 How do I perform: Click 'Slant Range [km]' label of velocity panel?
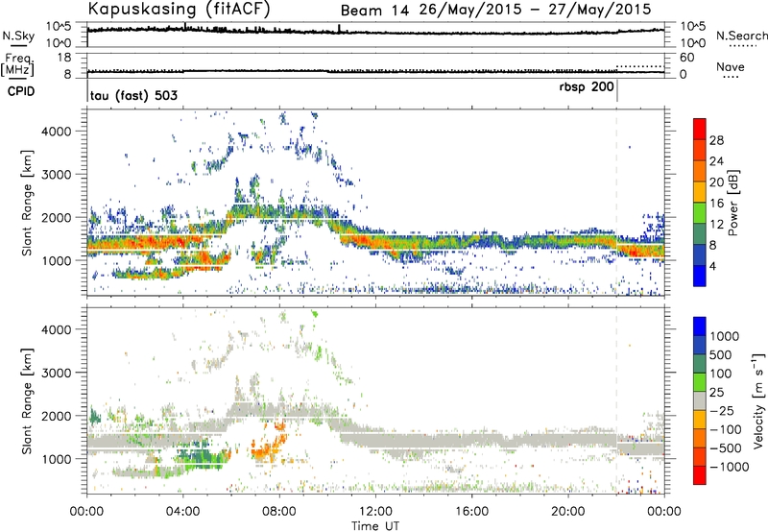(x=27, y=401)
